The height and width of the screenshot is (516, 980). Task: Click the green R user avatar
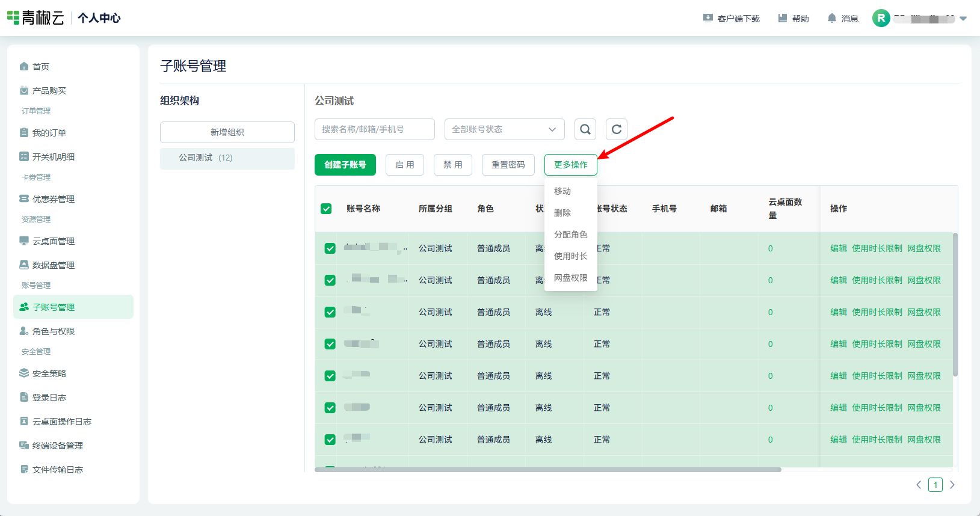(881, 18)
